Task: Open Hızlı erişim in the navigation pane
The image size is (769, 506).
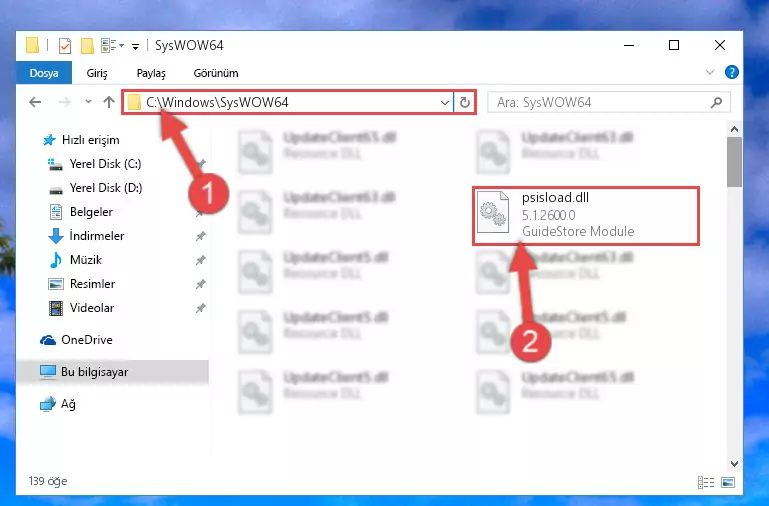Action: [x=81, y=140]
